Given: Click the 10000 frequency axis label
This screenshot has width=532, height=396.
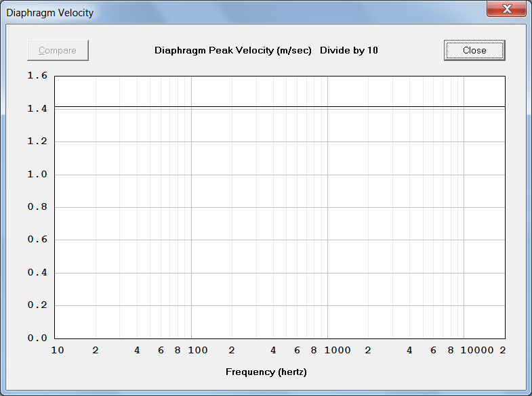Looking at the screenshot, I should click(x=476, y=350).
